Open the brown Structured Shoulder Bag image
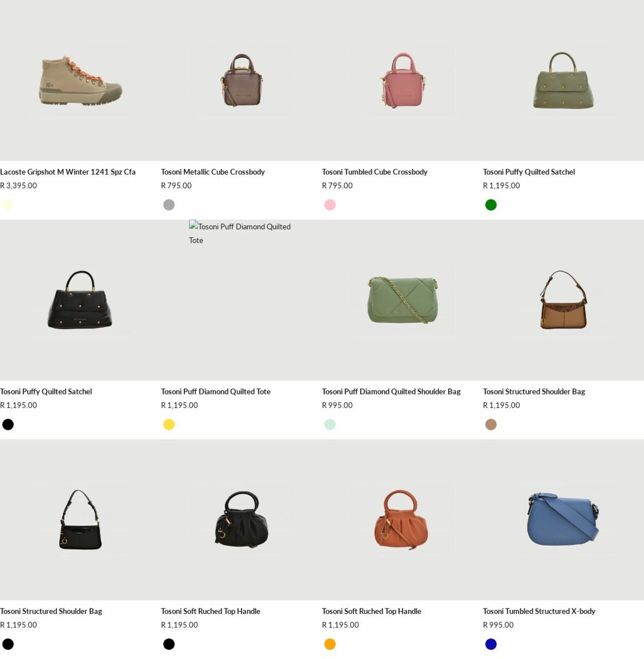Screen dimensions: 644x659 pos(563,300)
